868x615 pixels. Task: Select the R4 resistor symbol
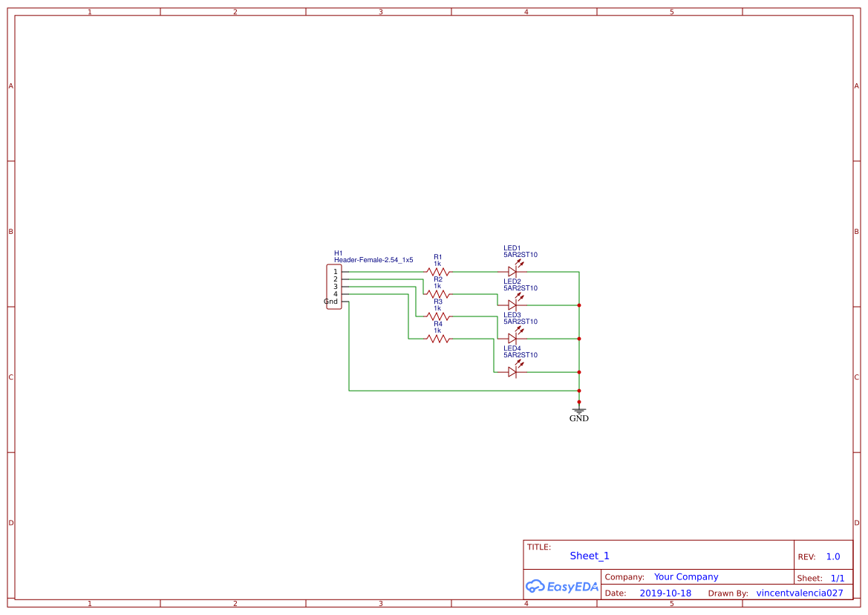437,339
